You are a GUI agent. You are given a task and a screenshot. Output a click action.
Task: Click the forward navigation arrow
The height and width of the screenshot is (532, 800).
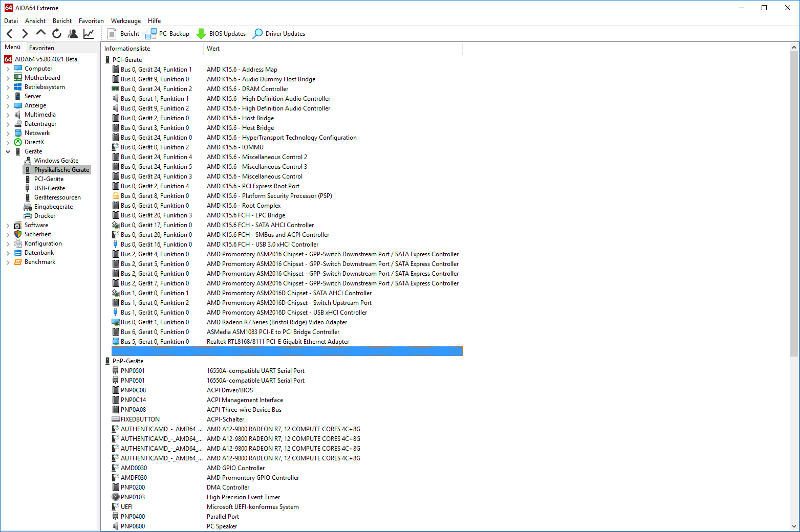[25, 34]
